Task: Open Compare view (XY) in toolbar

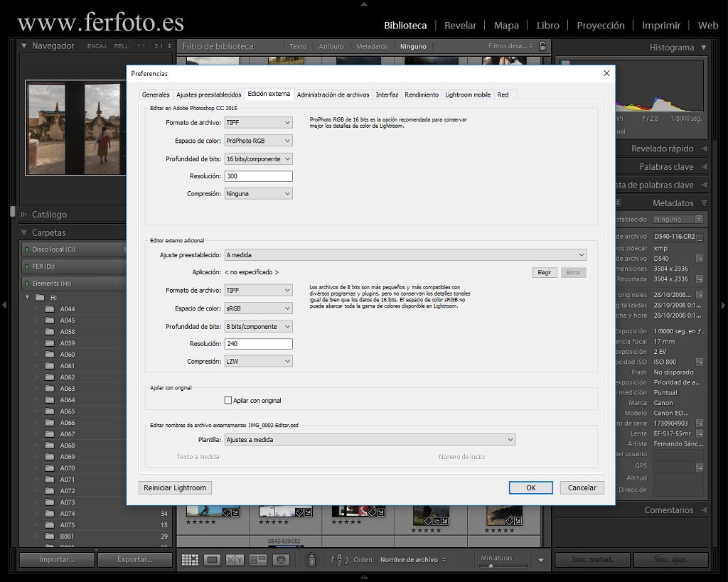Action: [x=235, y=560]
